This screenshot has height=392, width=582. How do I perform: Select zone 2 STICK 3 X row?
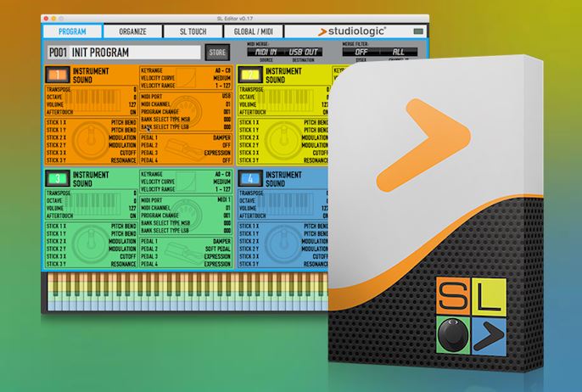coord(283,153)
